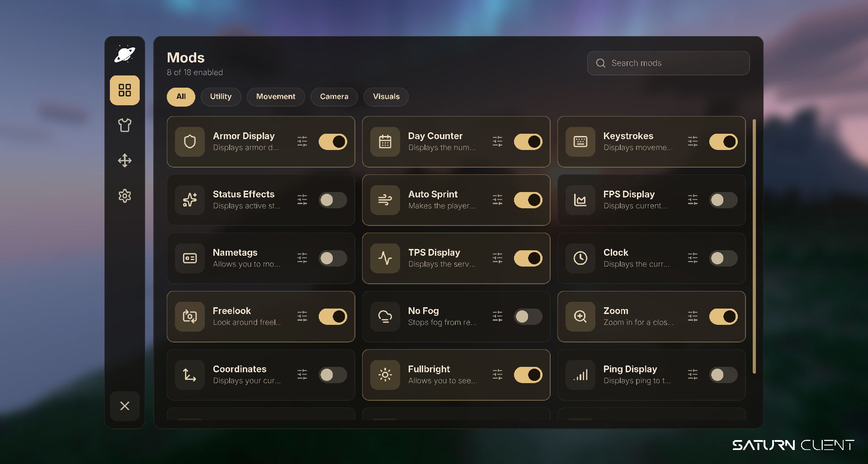Enable the Status Effects toggle
868x464 pixels.
(x=333, y=200)
